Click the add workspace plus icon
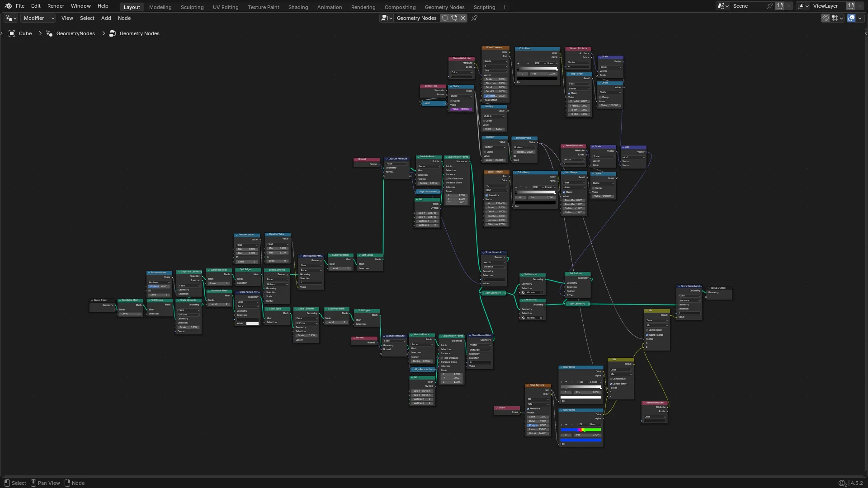The height and width of the screenshot is (488, 868). tap(505, 7)
